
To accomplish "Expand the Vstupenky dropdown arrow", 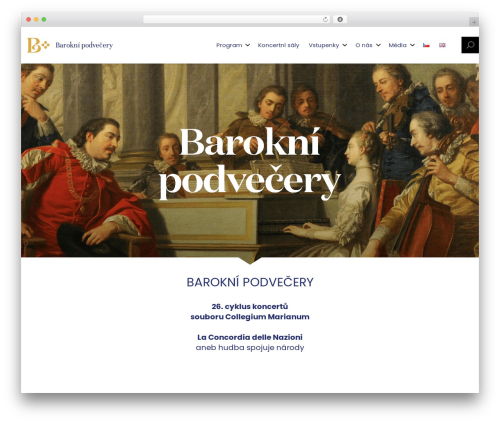I will coord(345,45).
